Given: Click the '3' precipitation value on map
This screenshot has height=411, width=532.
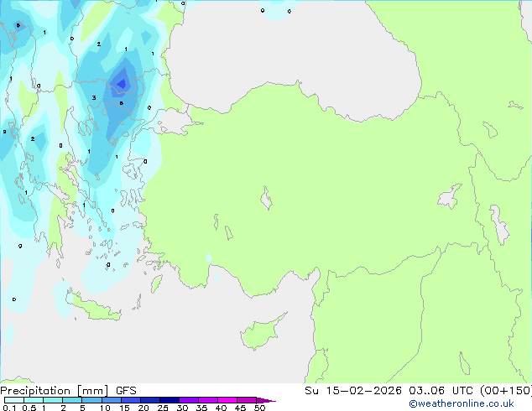Looking at the screenshot, I should tap(94, 97).
